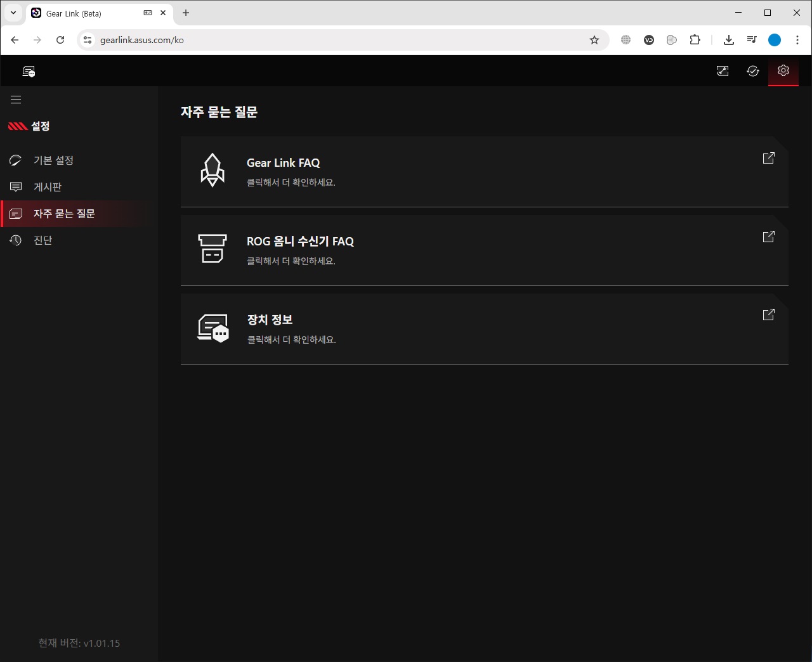
Task: Open a new browser tab
Action: click(186, 13)
